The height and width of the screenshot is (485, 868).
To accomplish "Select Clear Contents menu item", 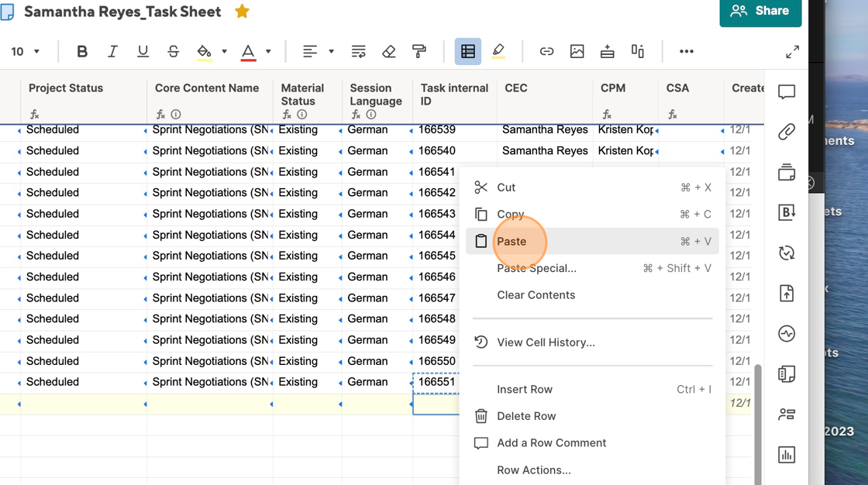I will tap(592, 295).
